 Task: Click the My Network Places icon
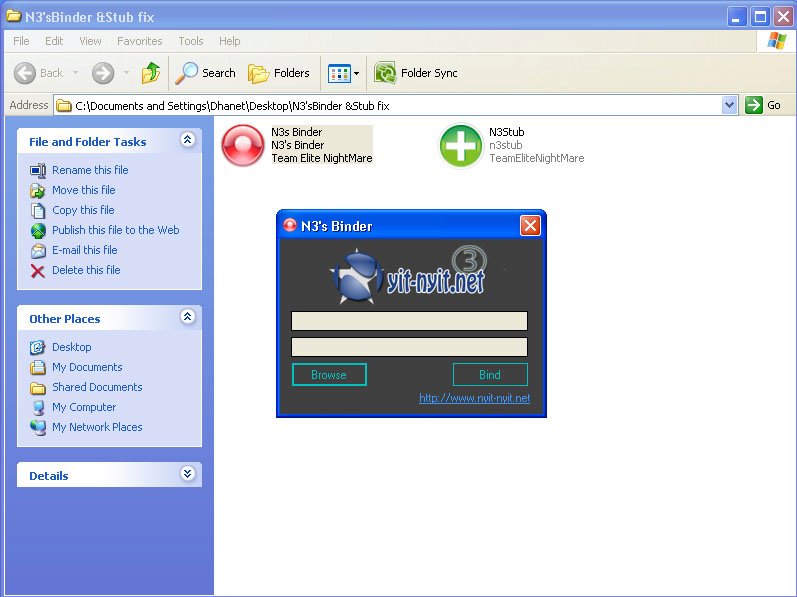click(38, 428)
